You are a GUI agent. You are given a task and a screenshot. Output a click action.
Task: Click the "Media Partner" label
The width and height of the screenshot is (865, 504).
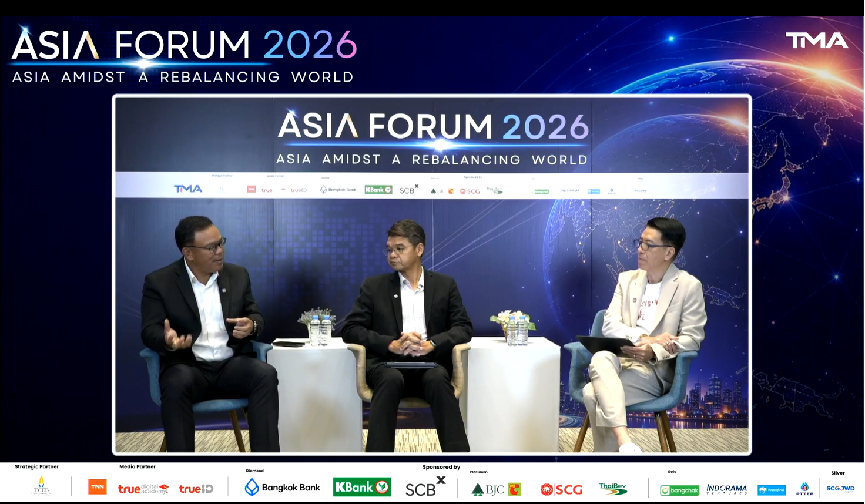138,466
